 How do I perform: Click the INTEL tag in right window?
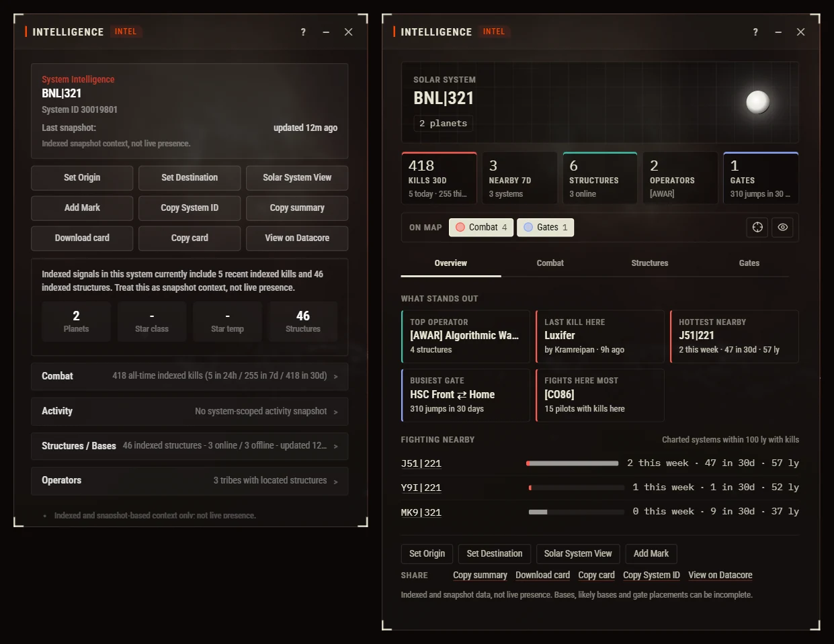tap(494, 32)
